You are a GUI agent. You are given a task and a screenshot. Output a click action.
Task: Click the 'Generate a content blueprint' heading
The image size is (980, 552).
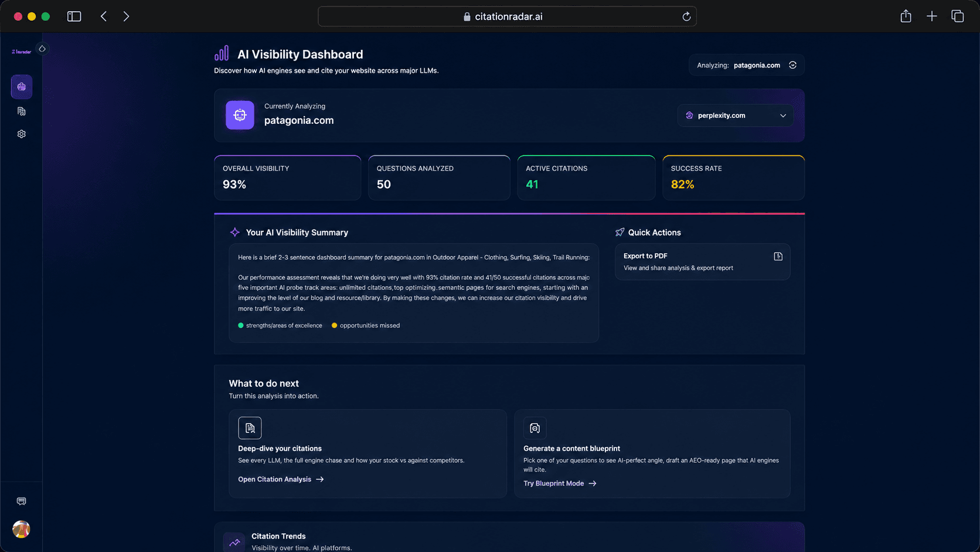[x=571, y=448]
